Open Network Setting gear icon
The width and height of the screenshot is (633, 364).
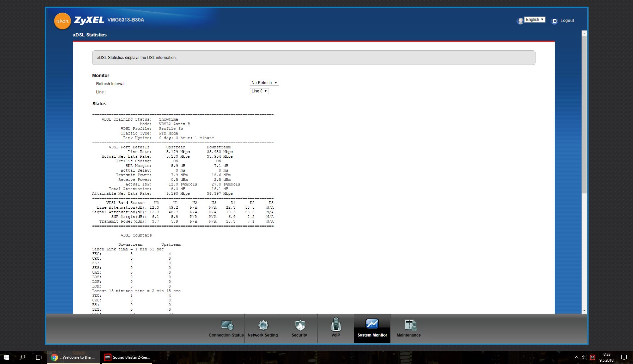point(263,325)
